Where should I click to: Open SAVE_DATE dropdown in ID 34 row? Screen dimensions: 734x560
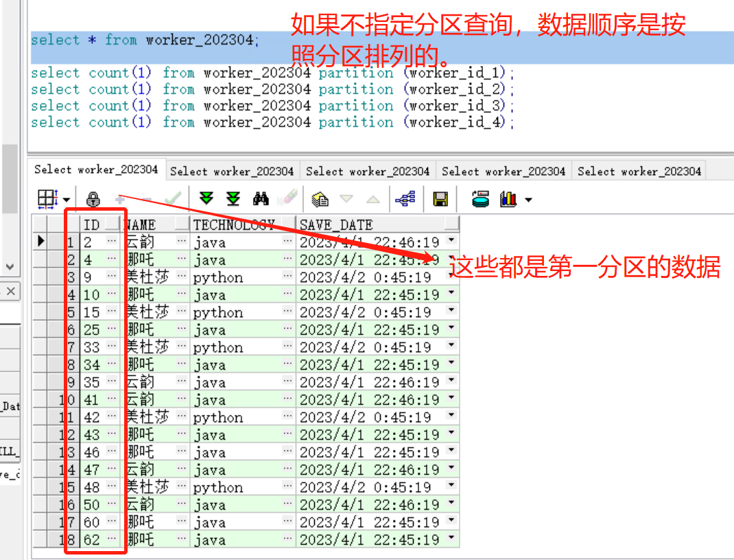click(x=451, y=363)
